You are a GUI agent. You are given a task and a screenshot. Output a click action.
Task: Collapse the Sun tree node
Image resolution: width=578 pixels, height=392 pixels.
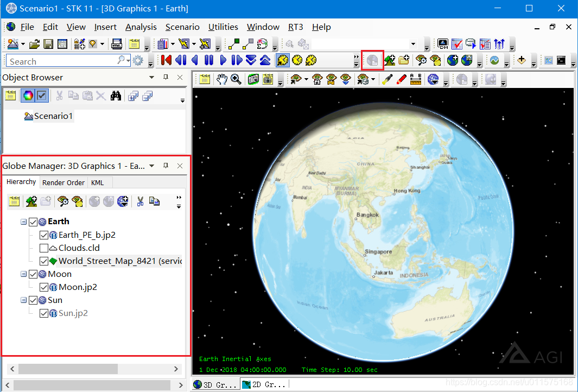click(23, 300)
